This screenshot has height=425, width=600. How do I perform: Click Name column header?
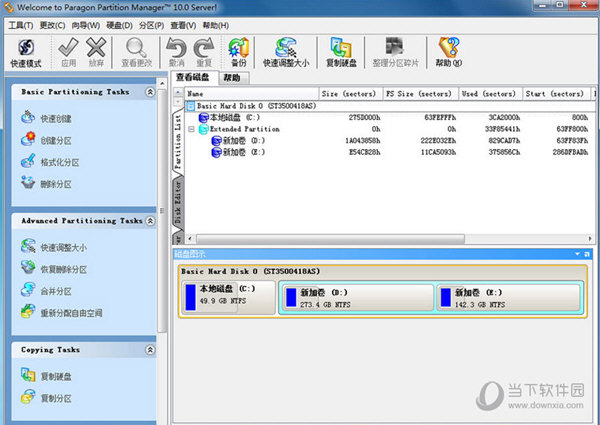point(252,94)
